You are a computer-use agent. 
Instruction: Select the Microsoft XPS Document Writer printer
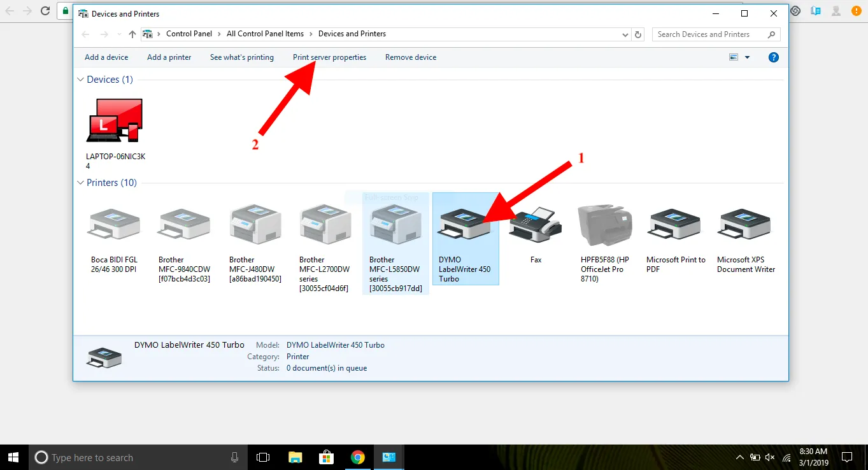(744, 224)
